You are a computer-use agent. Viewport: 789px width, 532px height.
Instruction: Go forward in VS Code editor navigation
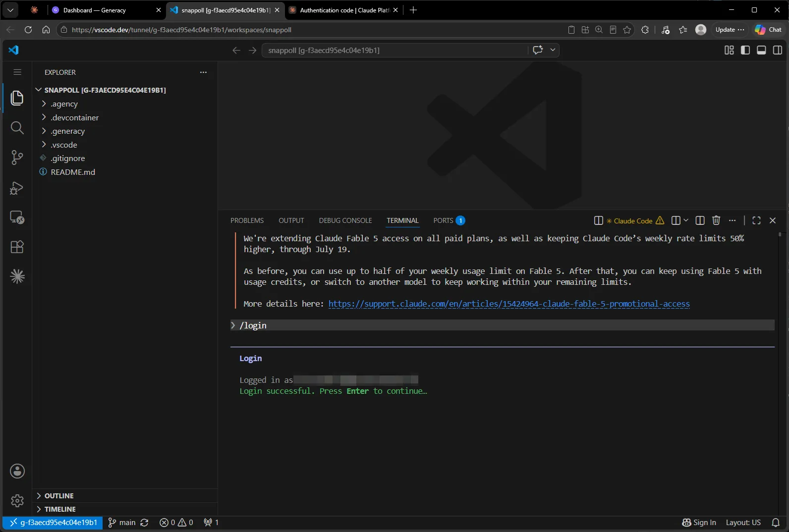click(252, 50)
